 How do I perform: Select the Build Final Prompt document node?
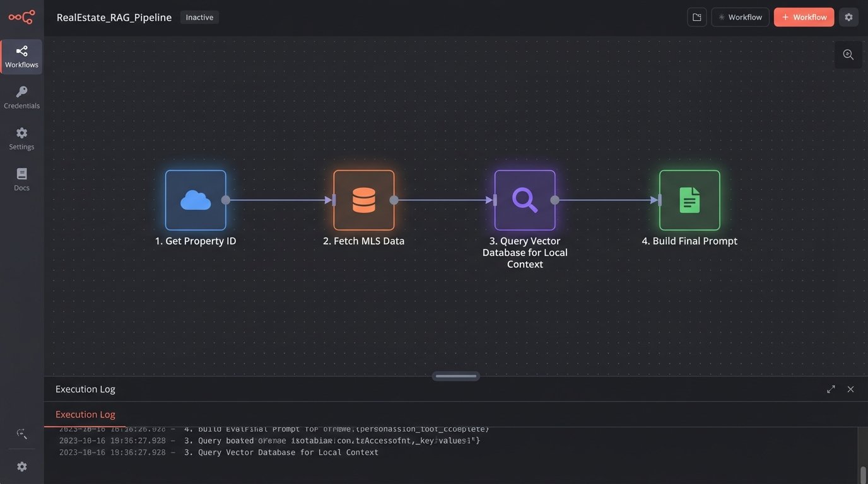pyautogui.click(x=689, y=200)
